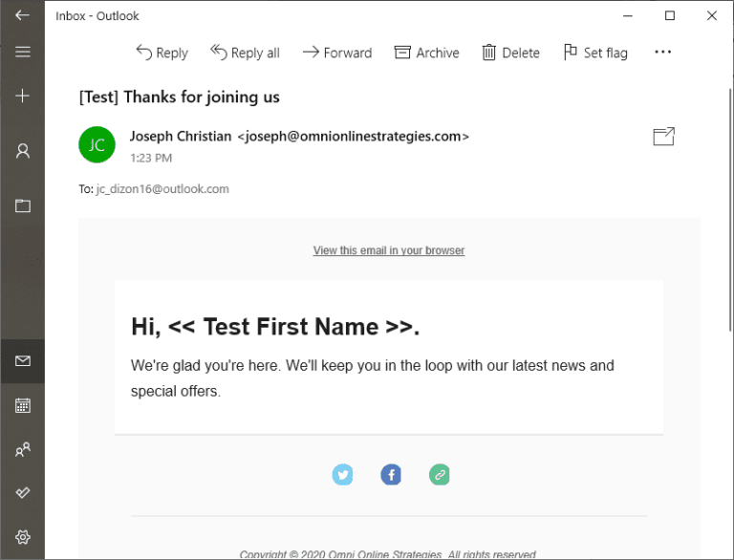Image resolution: width=734 pixels, height=560 pixels.
Task: Open To Do checkmark icon
Action: (x=22, y=492)
